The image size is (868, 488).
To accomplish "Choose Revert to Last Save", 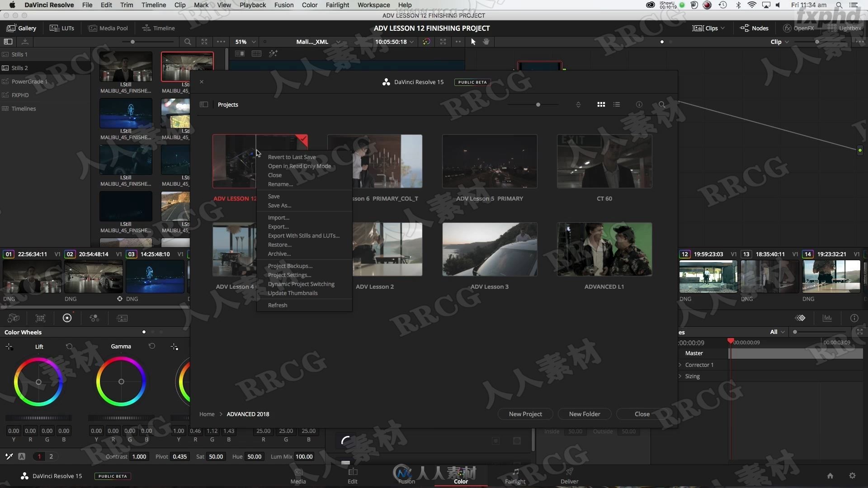I will tap(292, 157).
